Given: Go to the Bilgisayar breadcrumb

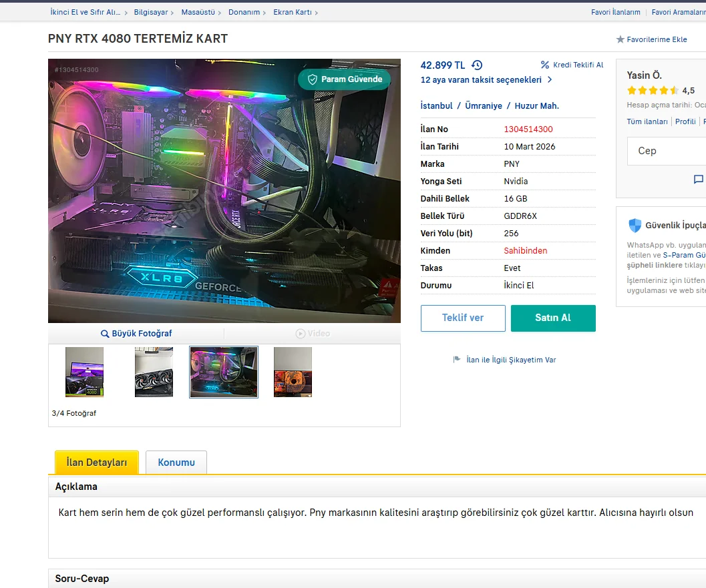Looking at the screenshot, I should point(151,12).
